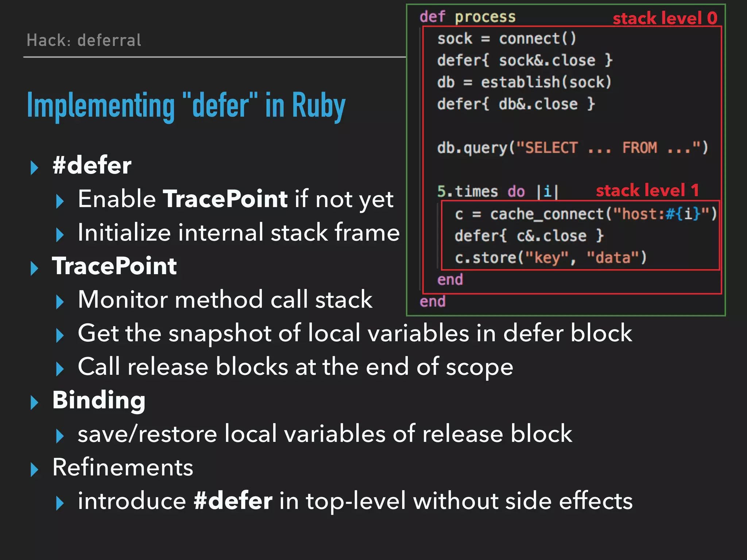Screen dimensions: 747x560
Task: Click the def process code line
Action: (468, 17)
